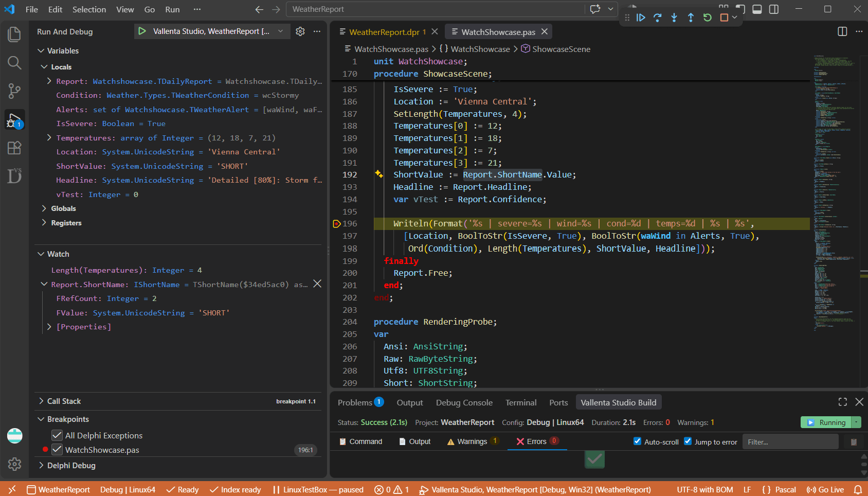Open the Manage gear in activity bar
Viewport: 868px width, 496px height.
[14, 464]
